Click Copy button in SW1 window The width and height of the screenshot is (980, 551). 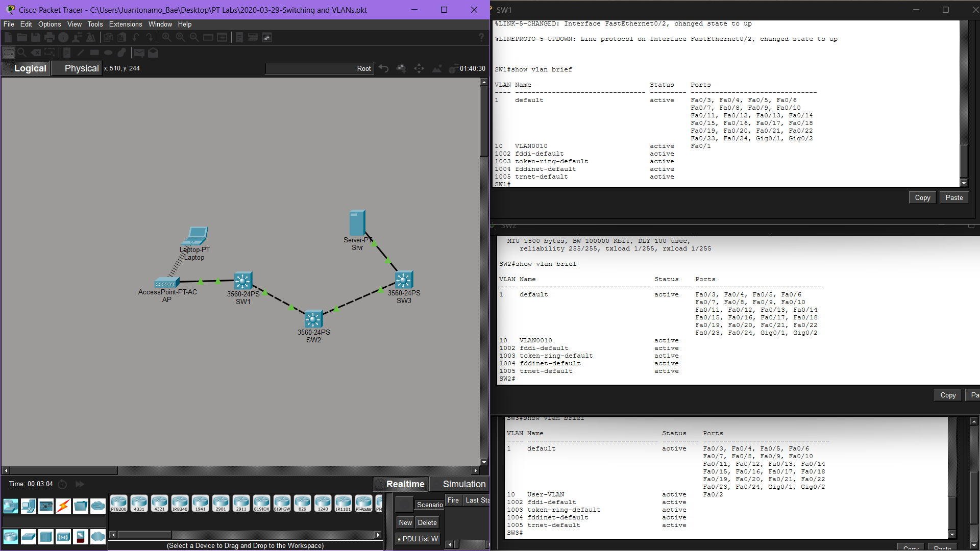point(922,197)
